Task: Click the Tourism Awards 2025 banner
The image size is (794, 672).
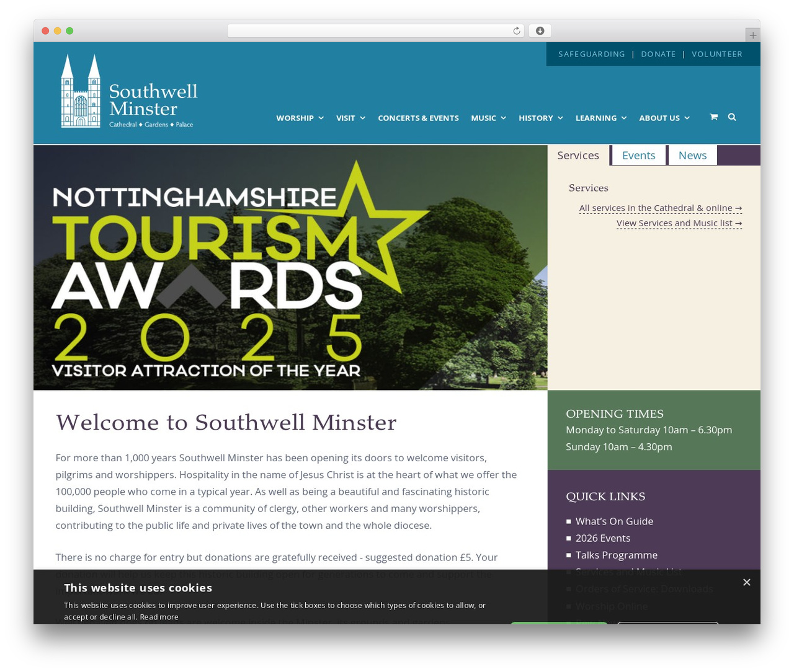Action: coord(290,268)
